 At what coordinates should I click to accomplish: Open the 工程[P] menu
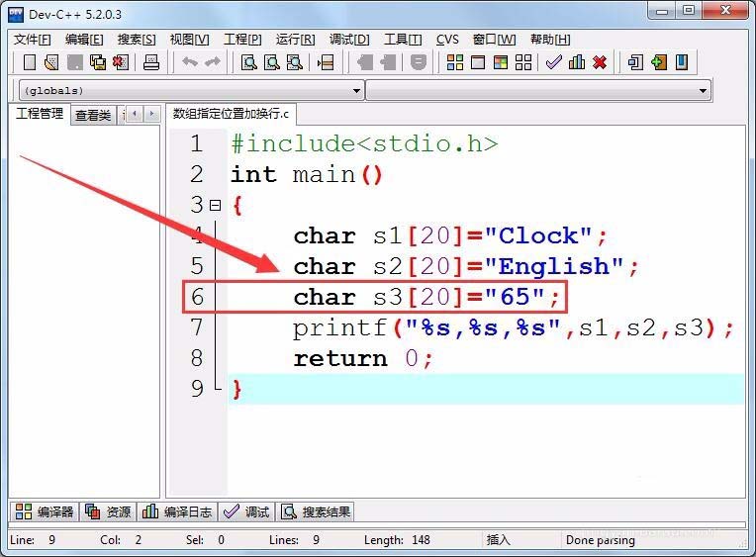coord(242,40)
